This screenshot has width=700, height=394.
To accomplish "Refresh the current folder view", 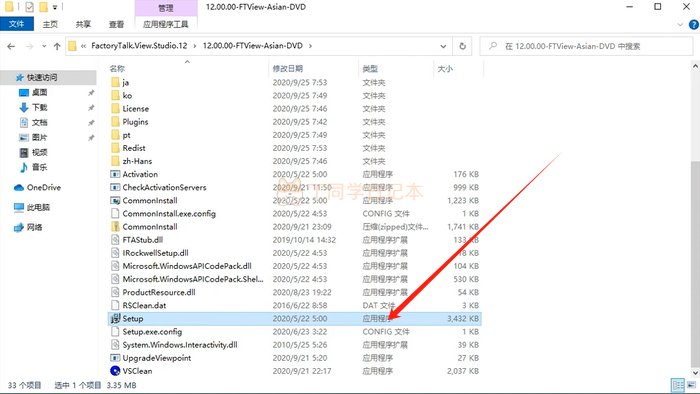I will coord(462,46).
